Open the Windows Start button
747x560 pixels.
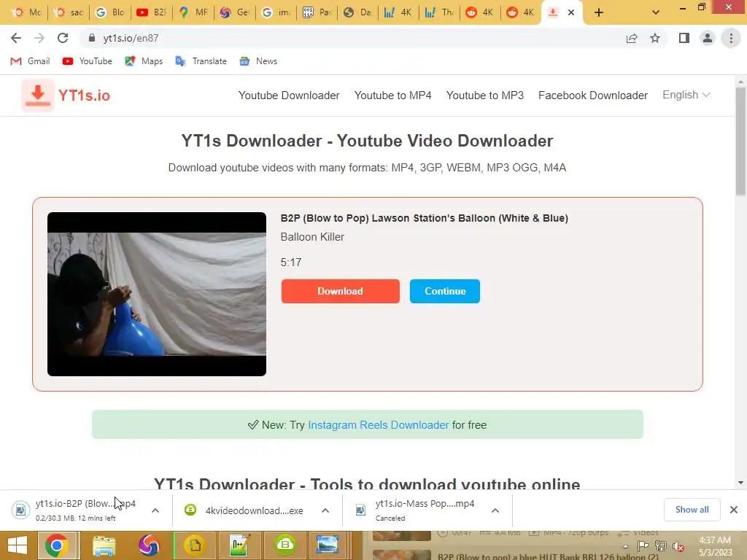point(18,545)
